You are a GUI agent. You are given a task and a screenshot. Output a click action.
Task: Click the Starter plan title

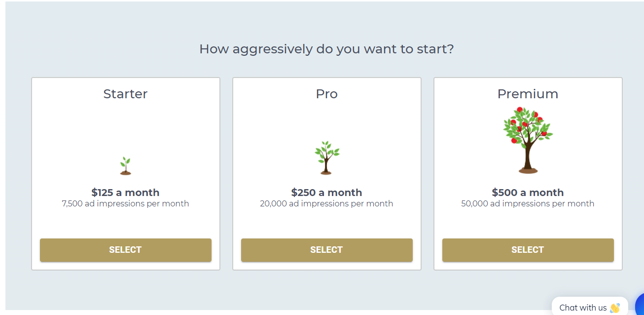(125, 94)
